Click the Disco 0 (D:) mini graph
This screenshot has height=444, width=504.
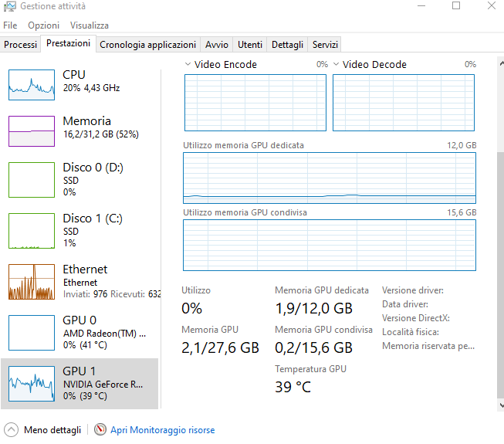click(x=32, y=180)
